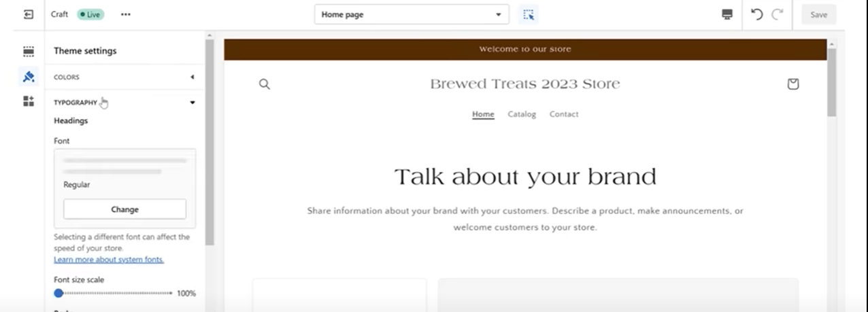Open the App embeds icon

click(29, 101)
